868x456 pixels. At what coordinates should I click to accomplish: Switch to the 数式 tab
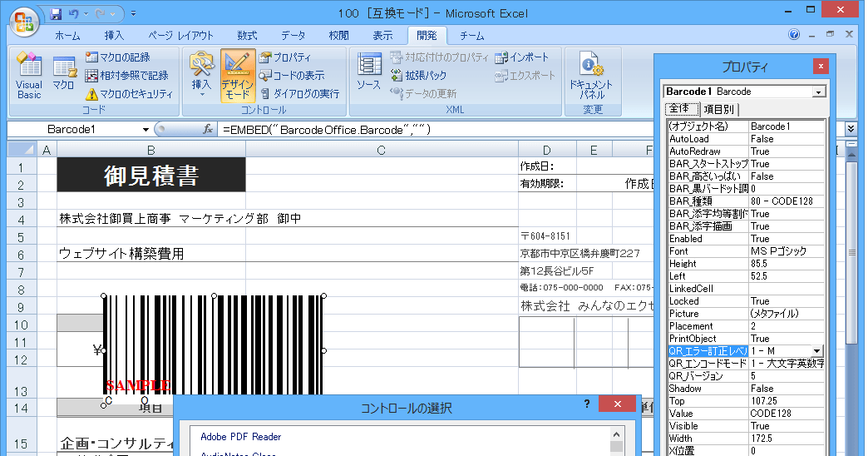(247, 36)
